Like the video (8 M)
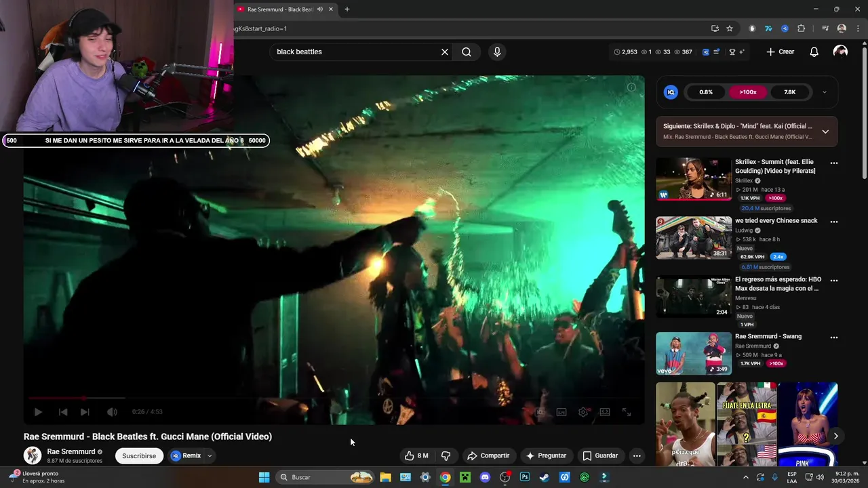 pyautogui.click(x=416, y=455)
